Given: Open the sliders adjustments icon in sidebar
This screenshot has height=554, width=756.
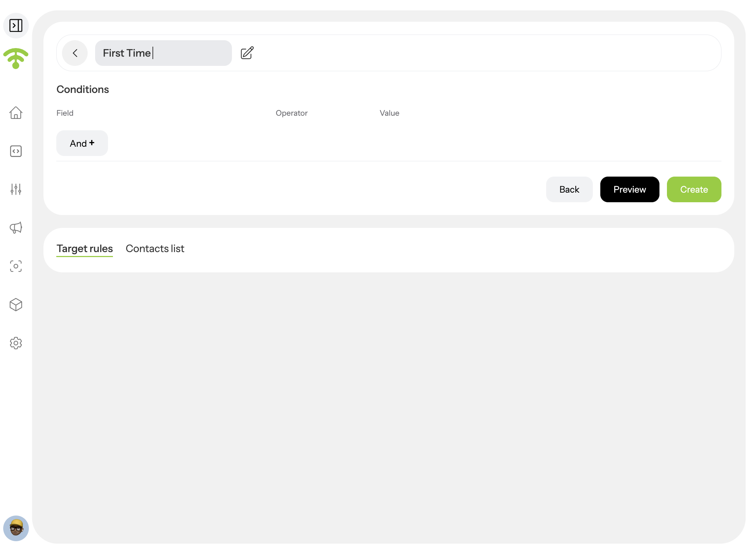Looking at the screenshot, I should tap(16, 189).
